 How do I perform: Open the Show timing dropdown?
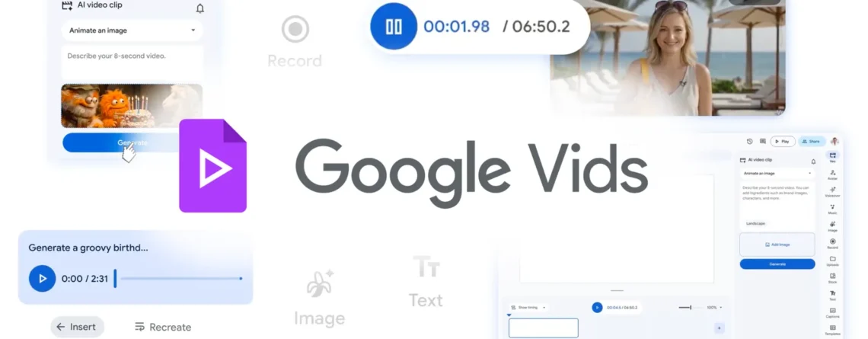(528, 307)
